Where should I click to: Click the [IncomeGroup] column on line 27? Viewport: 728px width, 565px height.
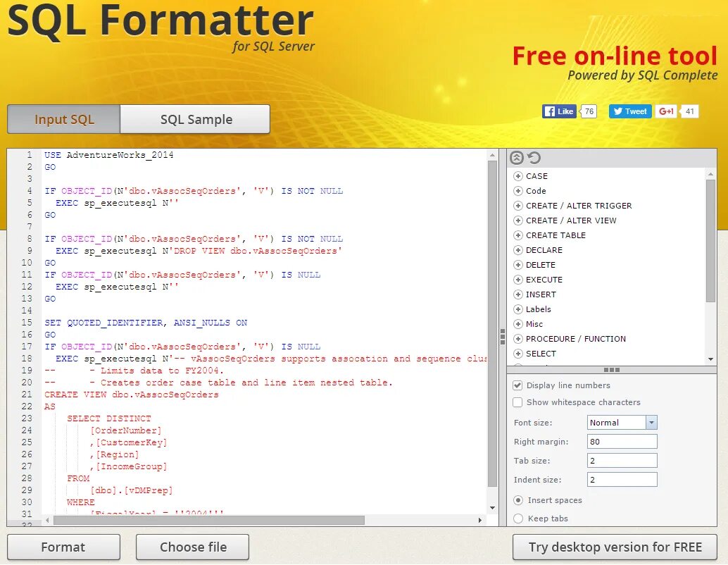point(132,466)
